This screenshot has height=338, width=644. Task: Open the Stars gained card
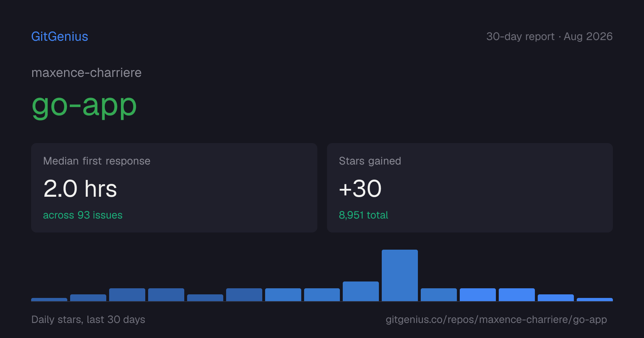[470, 188]
